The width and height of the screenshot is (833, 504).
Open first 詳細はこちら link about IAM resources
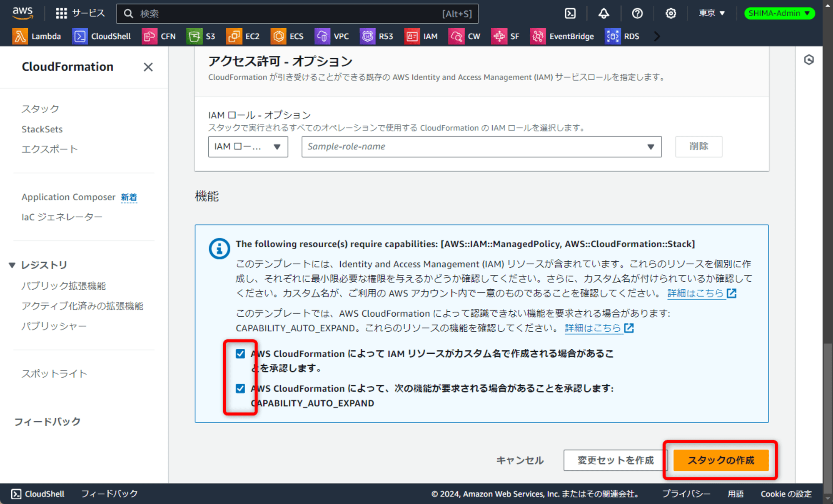tap(702, 293)
